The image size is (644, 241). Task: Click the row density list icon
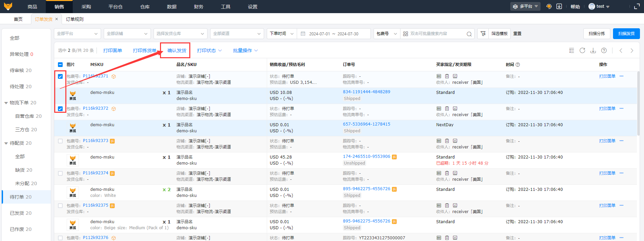572,50
